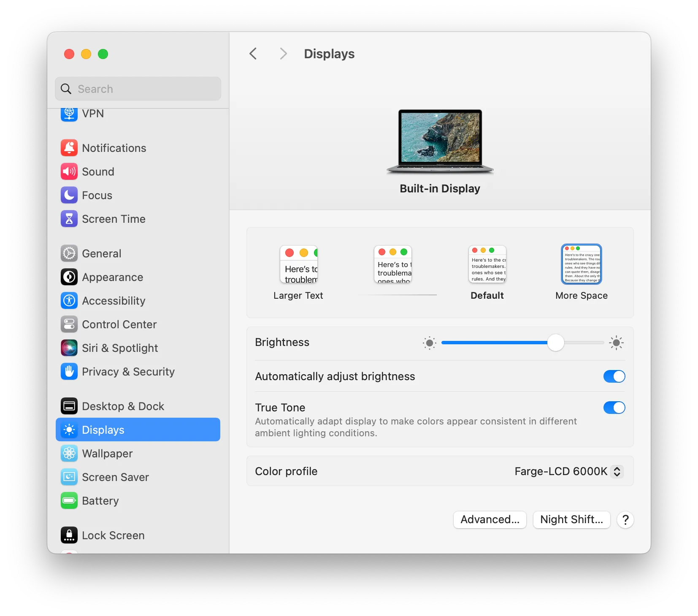This screenshot has width=698, height=616.
Task: Click the back navigation chevron
Action: [253, 54]
